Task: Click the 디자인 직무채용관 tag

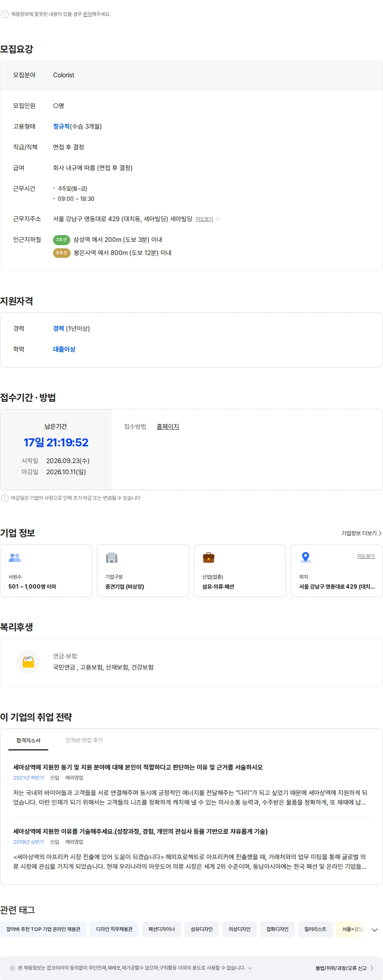Action: click(114, 929)
